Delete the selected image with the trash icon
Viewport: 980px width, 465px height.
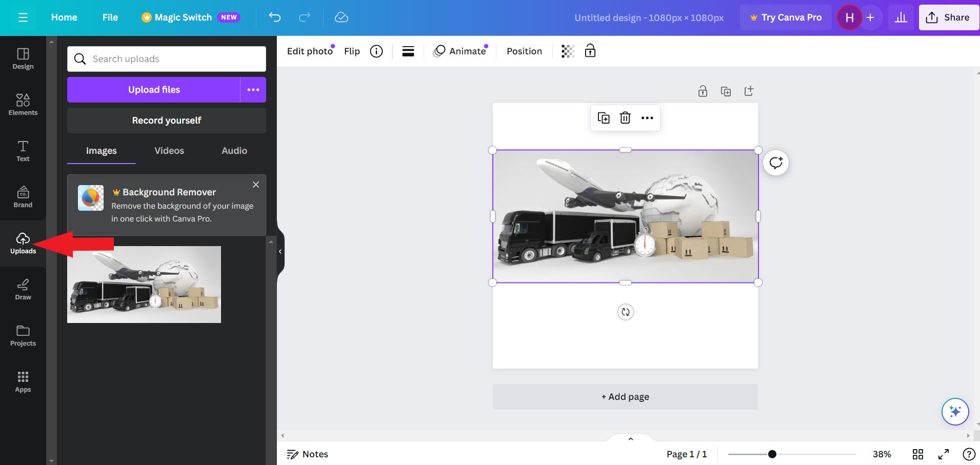625,117
